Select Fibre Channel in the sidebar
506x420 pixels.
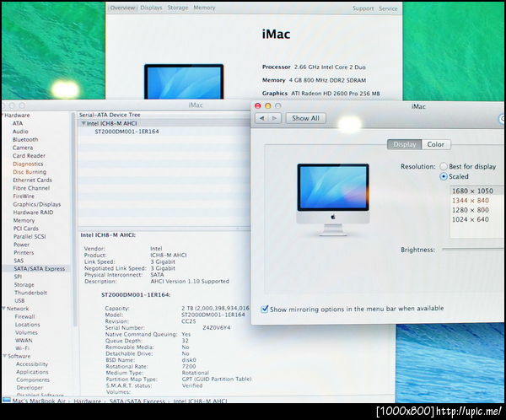tap(31, 188)
